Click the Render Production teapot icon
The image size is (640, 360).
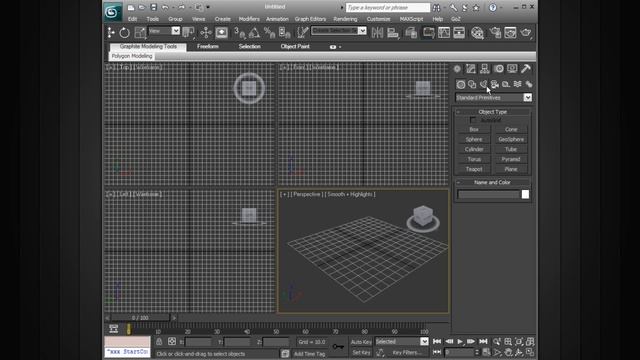526,33
